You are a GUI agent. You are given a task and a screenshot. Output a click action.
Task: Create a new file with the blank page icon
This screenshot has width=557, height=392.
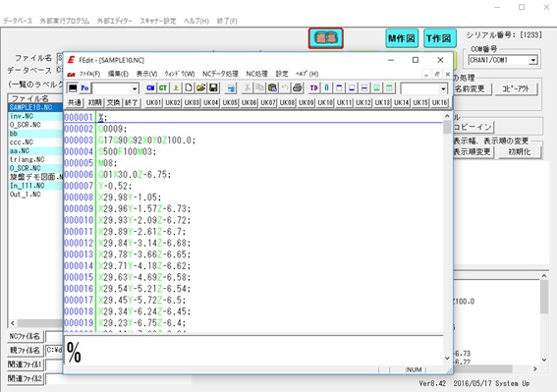[x=189, y=87]
